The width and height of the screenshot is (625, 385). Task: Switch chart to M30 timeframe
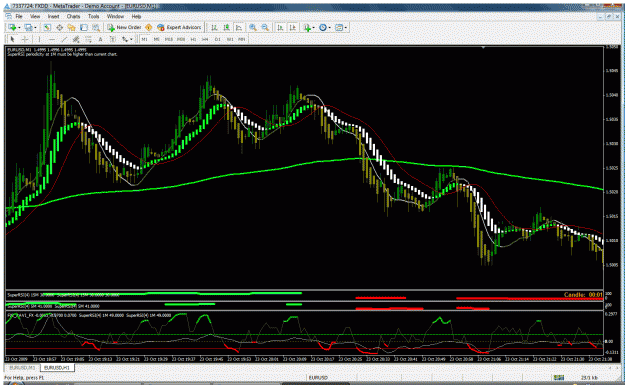(x=181, y=39)
